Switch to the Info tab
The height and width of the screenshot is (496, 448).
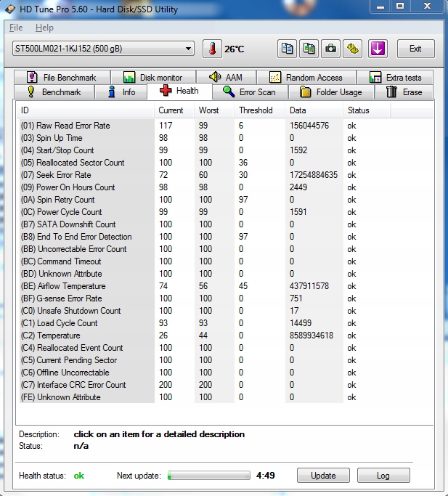coord(121,92)
